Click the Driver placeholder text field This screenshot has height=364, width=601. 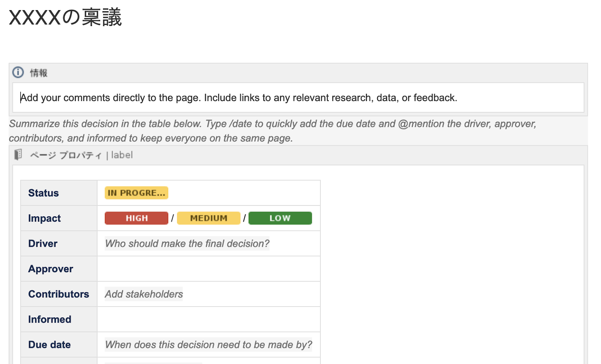point(187,244)
